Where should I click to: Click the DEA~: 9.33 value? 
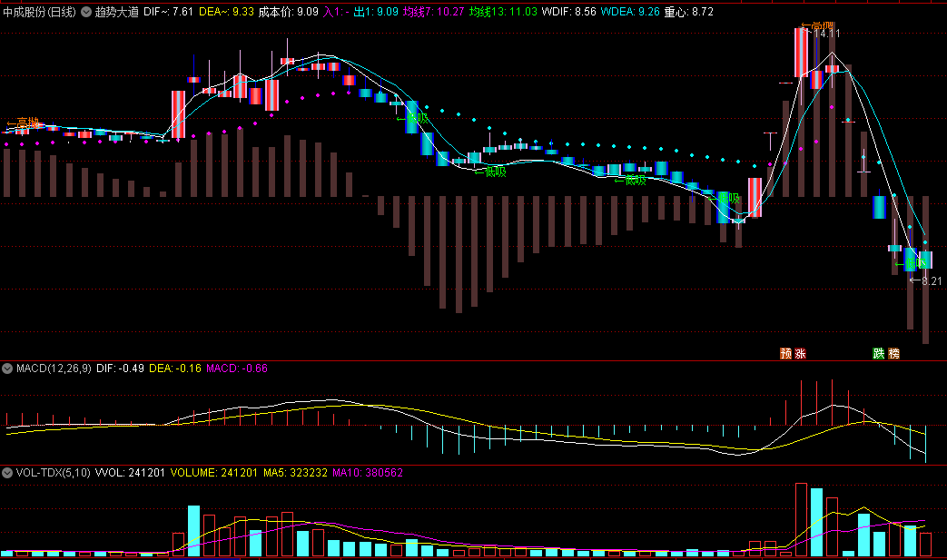click(x=226, y=12)
